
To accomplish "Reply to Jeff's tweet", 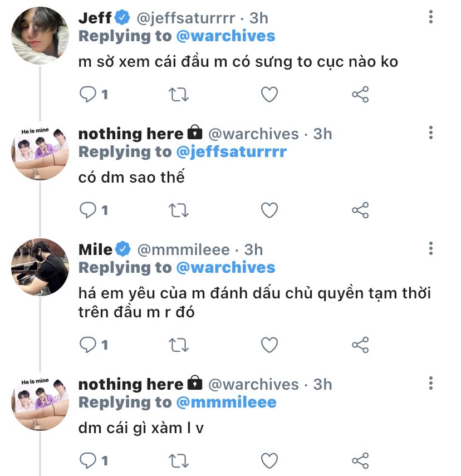I will [x=88, y=95].
